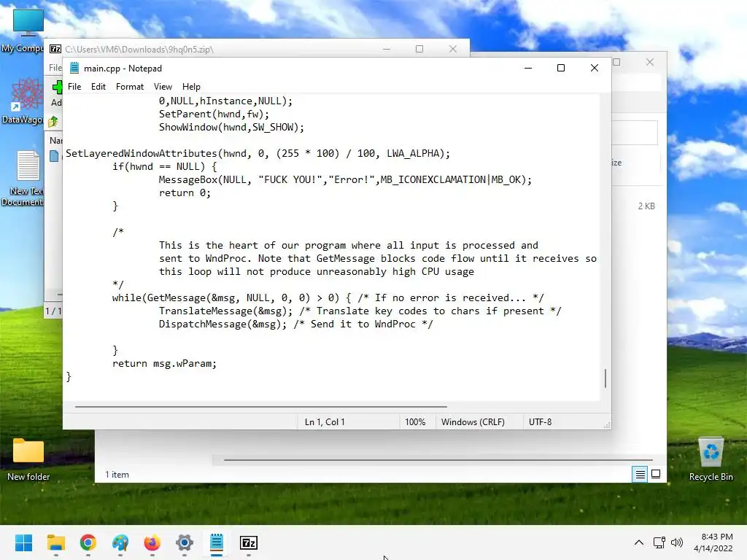The image size is (747, 560).
Task: Switch to Notepad taskbar button
Action: click(216, 542)
